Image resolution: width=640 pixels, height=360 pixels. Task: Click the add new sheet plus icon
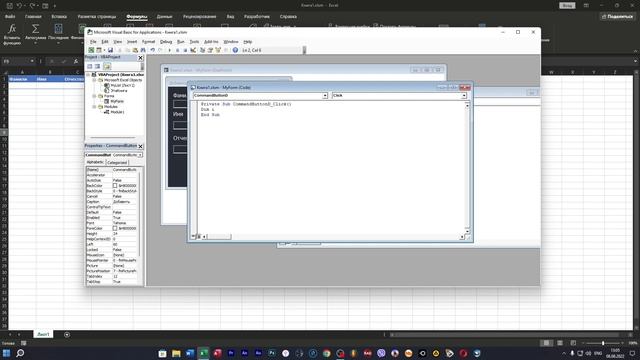pyautogui.click(x=67, y=335)
